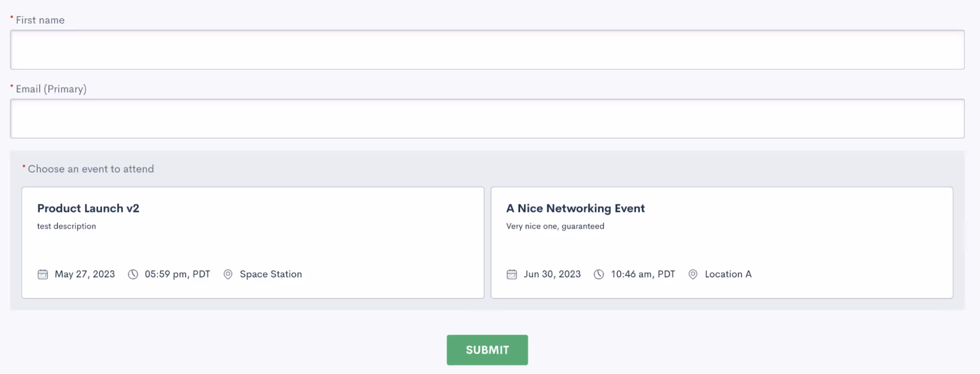This screenshot has height=374, width=980.
Task: Submit the registration form
Action: (487, 350)
